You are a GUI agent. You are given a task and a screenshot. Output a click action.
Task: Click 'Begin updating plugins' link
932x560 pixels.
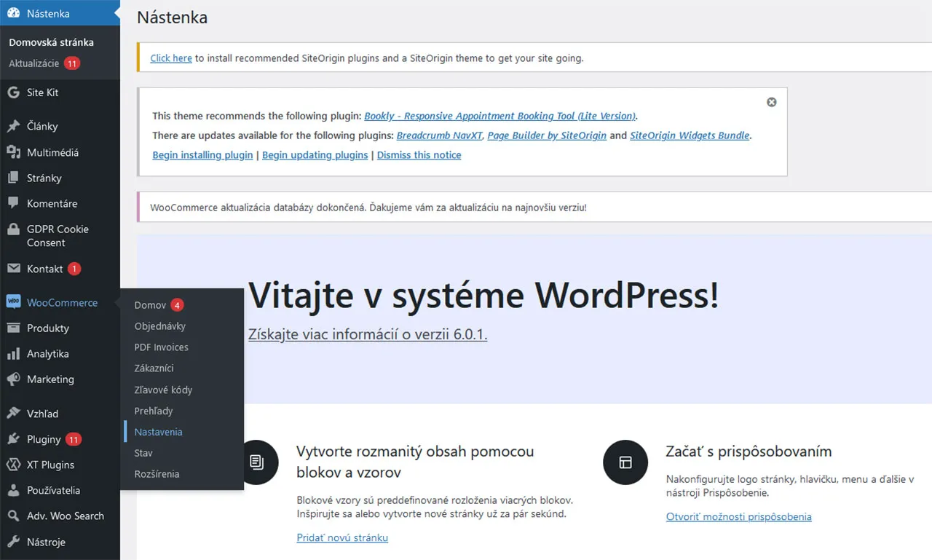(x=315, y=155)
